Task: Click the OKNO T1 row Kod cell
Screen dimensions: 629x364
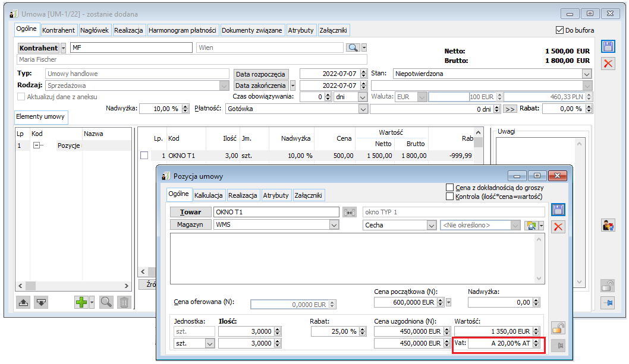Action: click(185, 156)
